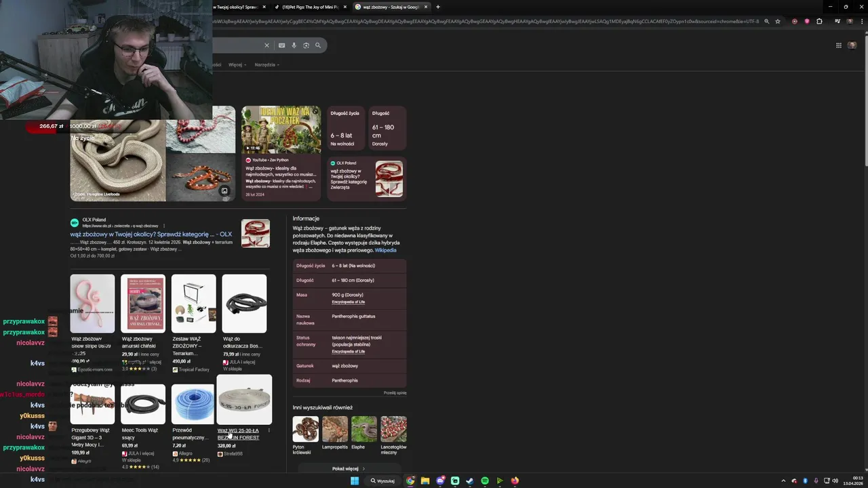868x488 pixels.
Task: Open the large tan corn snake photo
Action: pos(118,161)
